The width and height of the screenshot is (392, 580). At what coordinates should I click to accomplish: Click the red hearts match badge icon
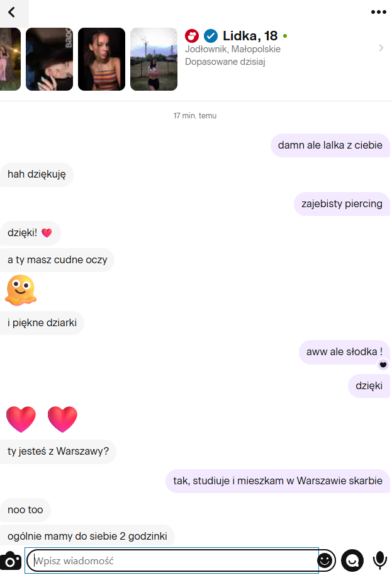click(192, 36)
